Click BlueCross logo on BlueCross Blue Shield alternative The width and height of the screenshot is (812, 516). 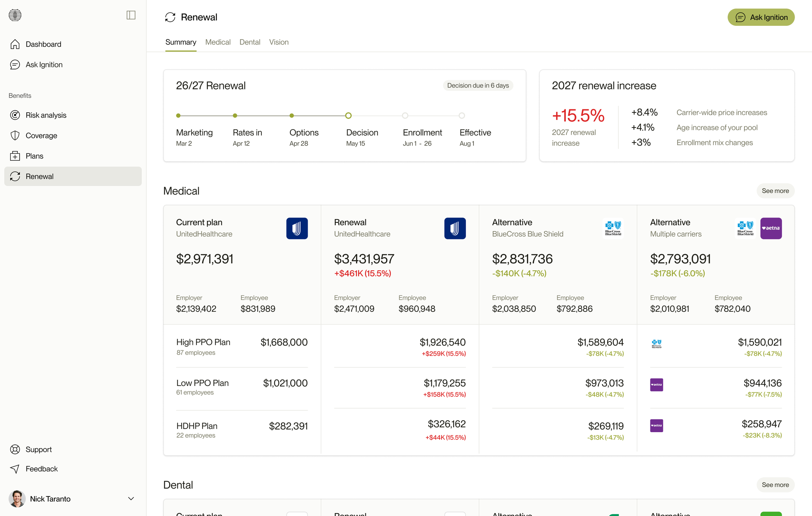pos(613,228)
